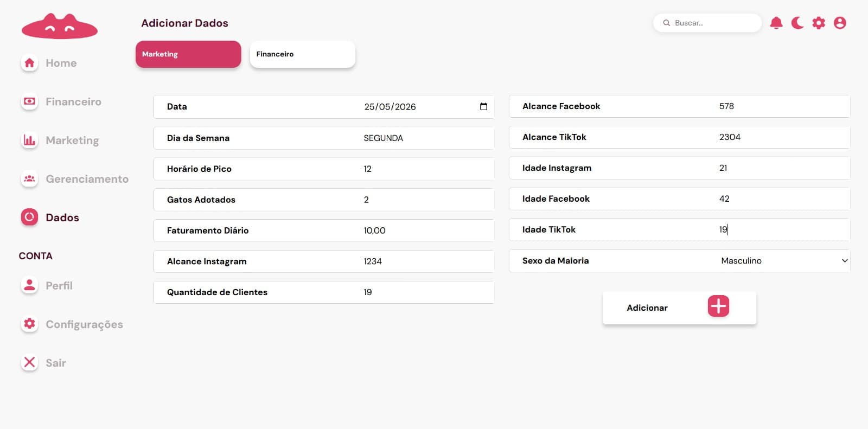The height and width of the screenshot is (429, 868).
Task: Open Perfil in sidebar
Action: tap(59, 285)
